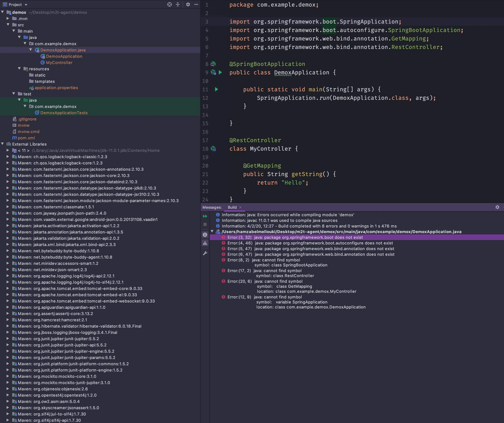This screenshot has width=504, height=423.
Task: Collapse all in Project panel
Action: [x=178, y=4]
